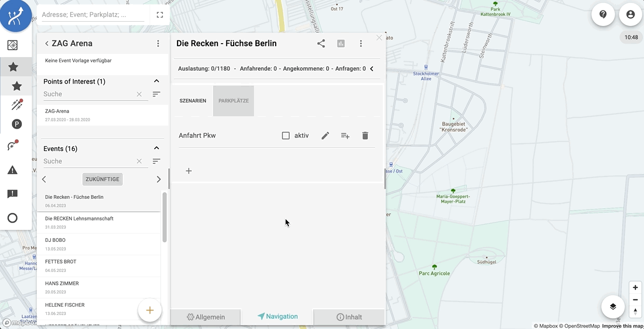Open the parking P icon in sidebar
This screenshot has width=644, height=329.
17,124
